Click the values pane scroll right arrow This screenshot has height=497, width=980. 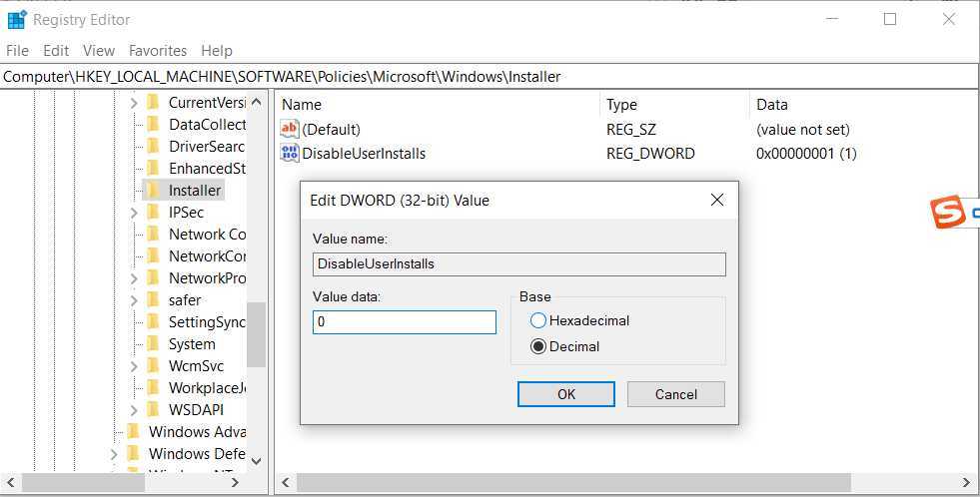click(966, 482)
